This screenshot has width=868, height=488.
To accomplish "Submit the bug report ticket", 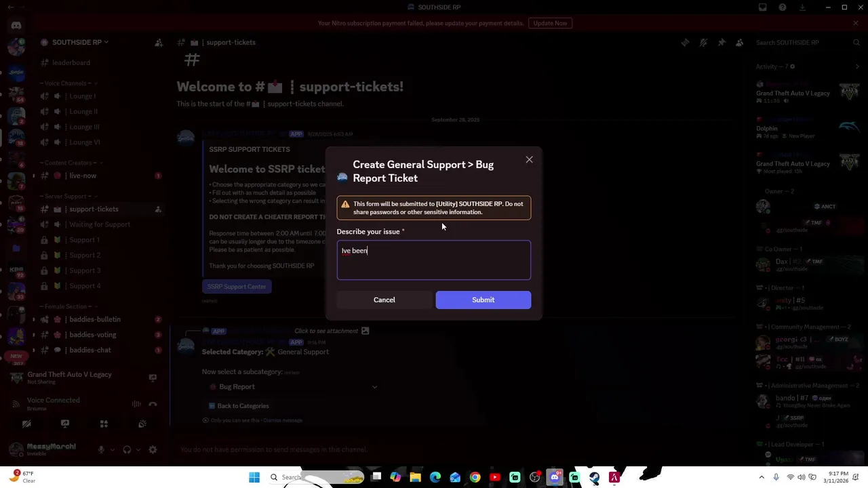I will (x=483, y=300).
